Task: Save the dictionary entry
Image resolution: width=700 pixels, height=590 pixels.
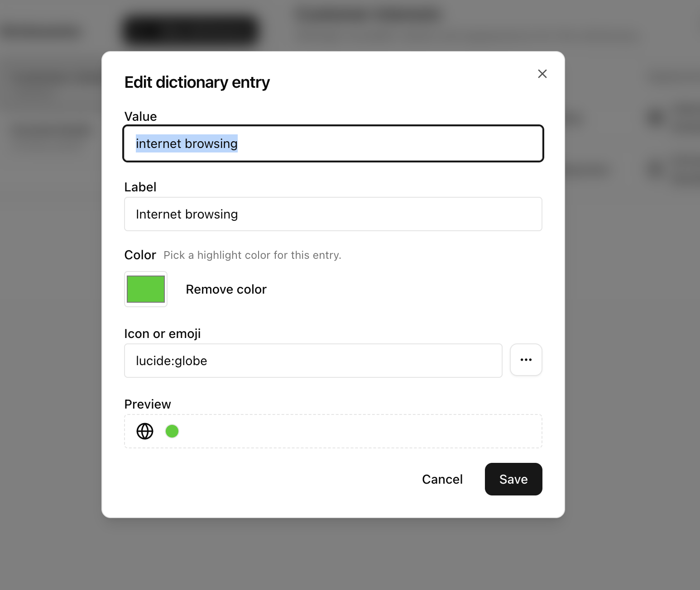Action: click(x=513, y=479)
